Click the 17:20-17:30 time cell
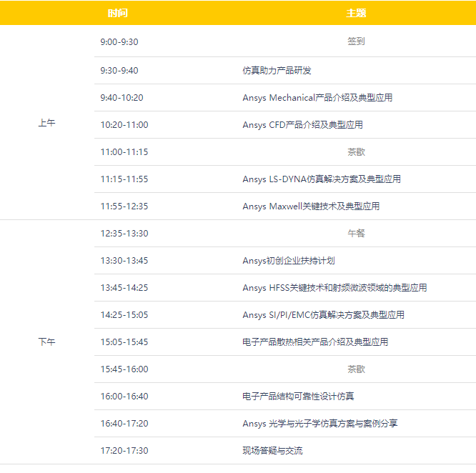This screenshot has height=473, width=476. [124, 451]
